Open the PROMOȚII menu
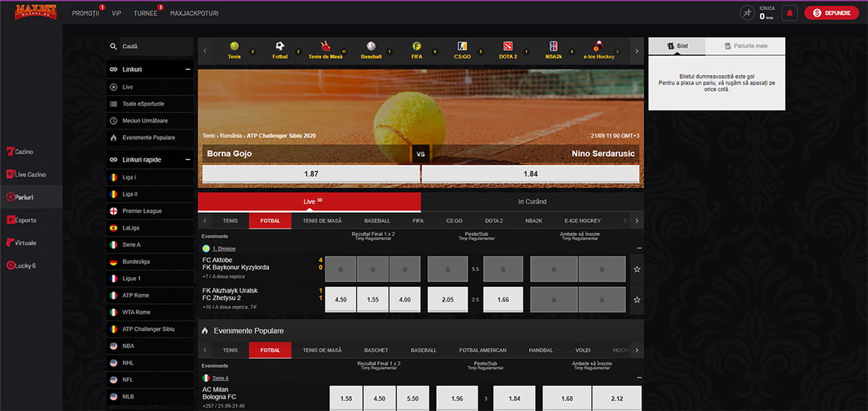This screenshot has width=868, height=411. click(86, 14)
